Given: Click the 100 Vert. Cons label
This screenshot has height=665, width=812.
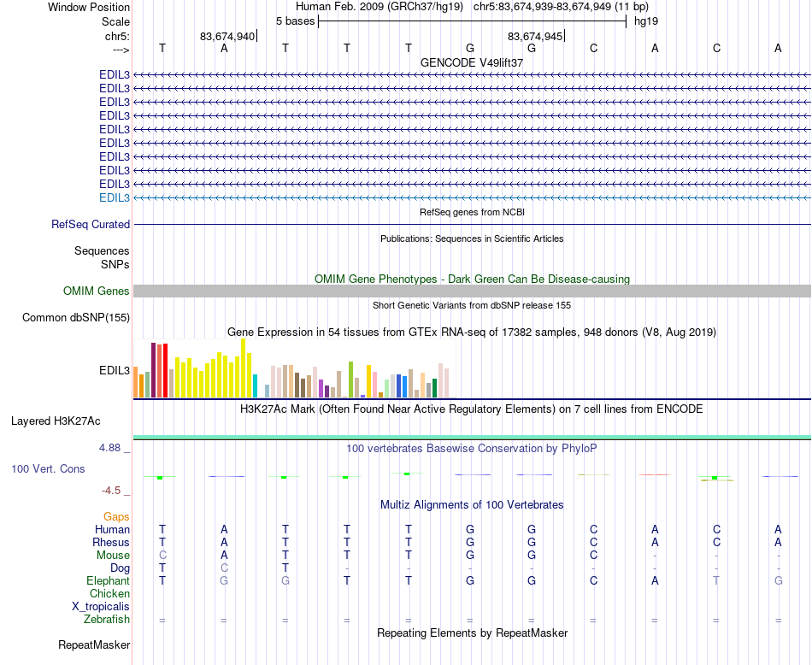Looking at the screenshot, I should click(48, 468).
